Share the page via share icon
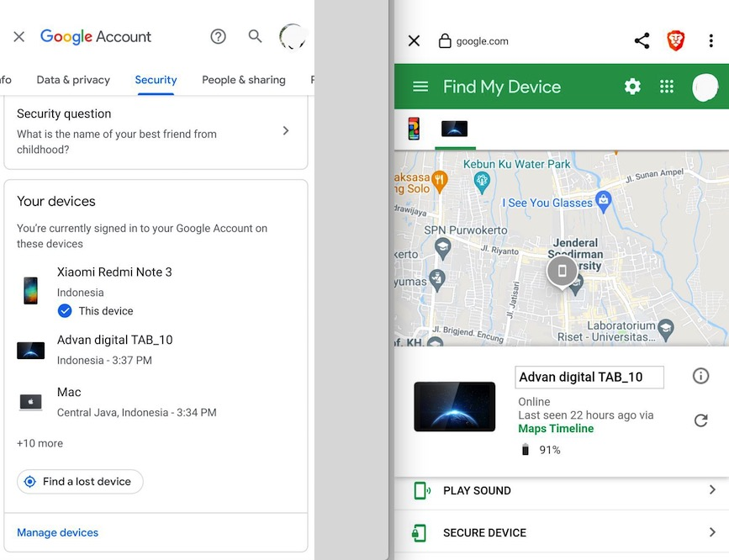This screenshot has height=560, width=729. (642, 41)
